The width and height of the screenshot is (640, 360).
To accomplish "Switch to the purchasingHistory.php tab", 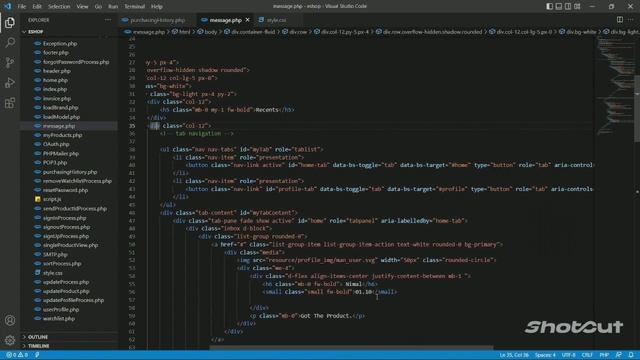I will point(157,20).
